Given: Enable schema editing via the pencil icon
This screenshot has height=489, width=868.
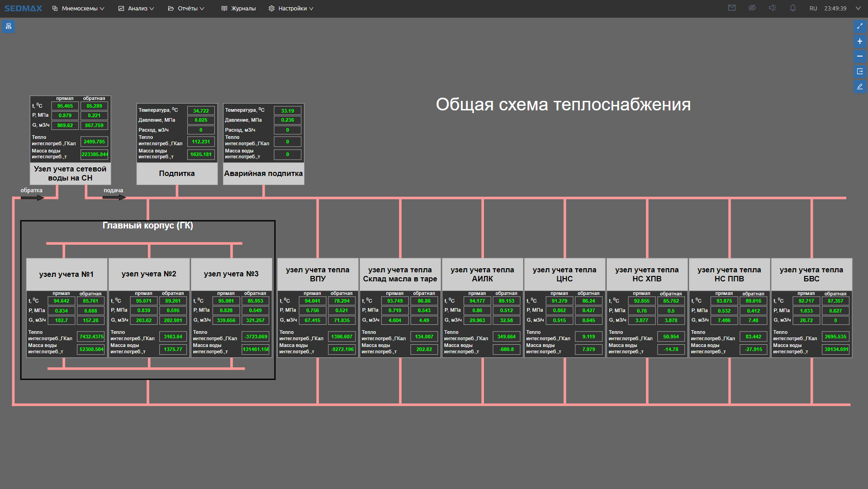Looking at the screenshot, I should point(860,86).
